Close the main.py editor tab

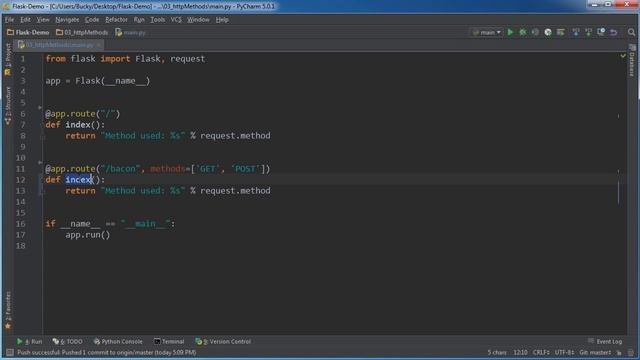[98, 45]
